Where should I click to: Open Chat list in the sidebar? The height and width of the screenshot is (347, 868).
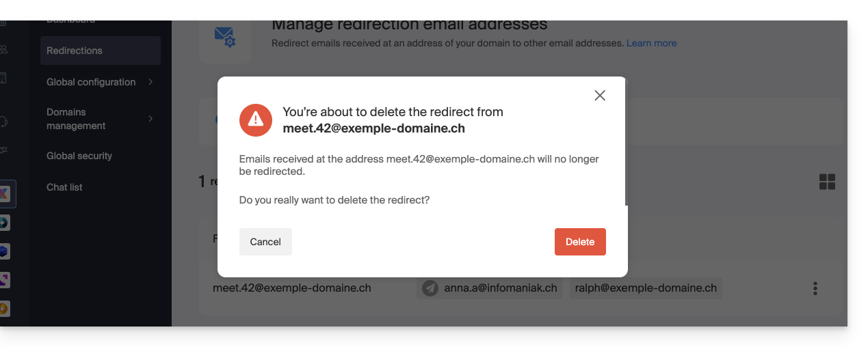(64, 187)
